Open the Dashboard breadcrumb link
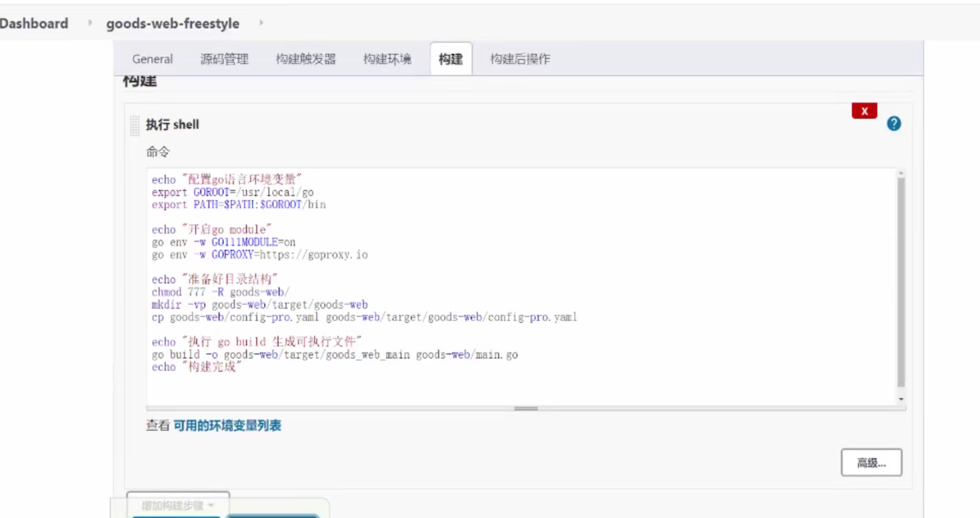 coord(34,23)
